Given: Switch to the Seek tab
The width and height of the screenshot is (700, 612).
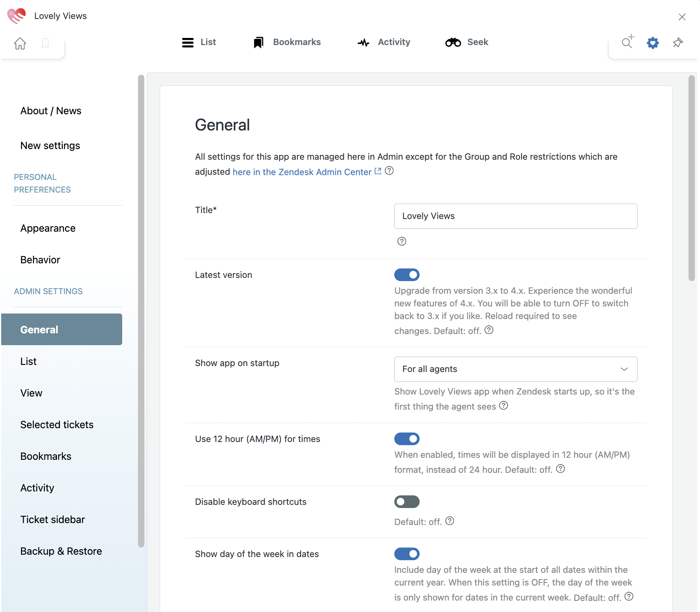Looking at the screenshot, I should (x=467, y=42).
